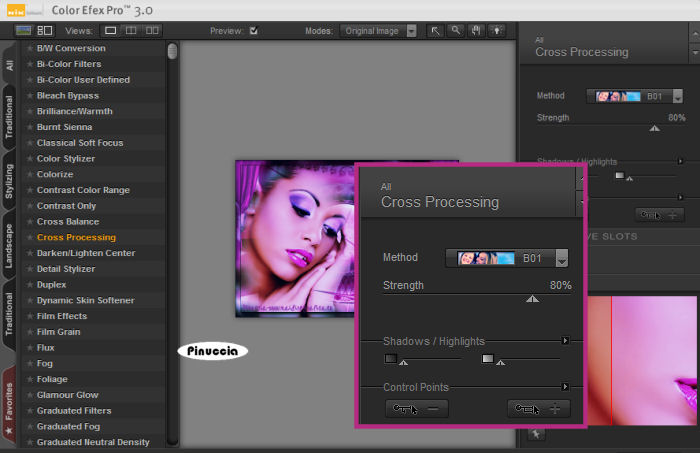Select the Zoom magnifier tool
The height and width of the screenshot is (453, 700).
455,31
